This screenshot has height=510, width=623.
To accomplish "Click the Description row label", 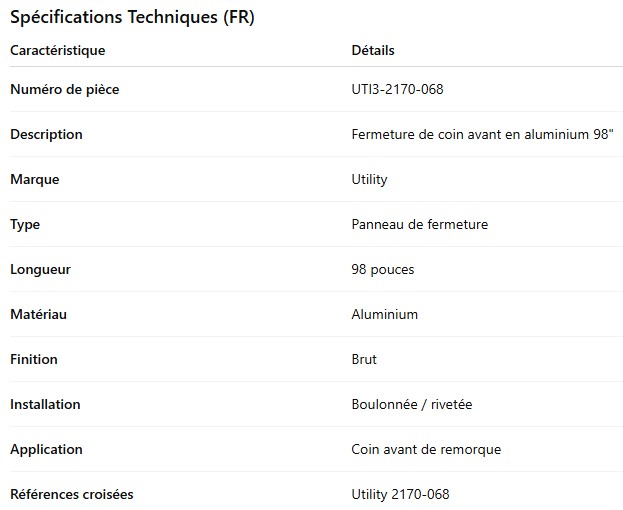I will [46, 134].
